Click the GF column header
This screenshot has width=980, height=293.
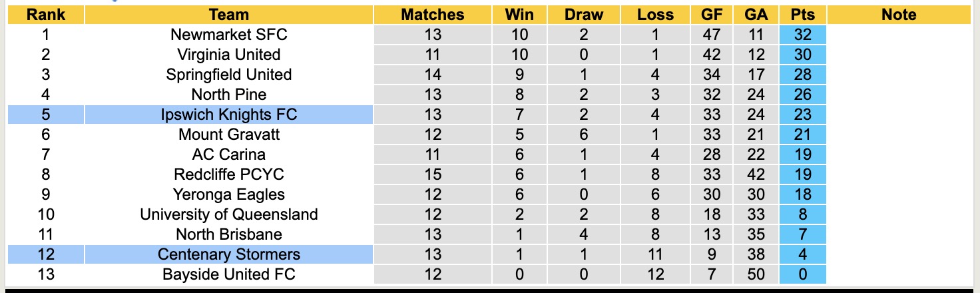[x=712, y=15]
